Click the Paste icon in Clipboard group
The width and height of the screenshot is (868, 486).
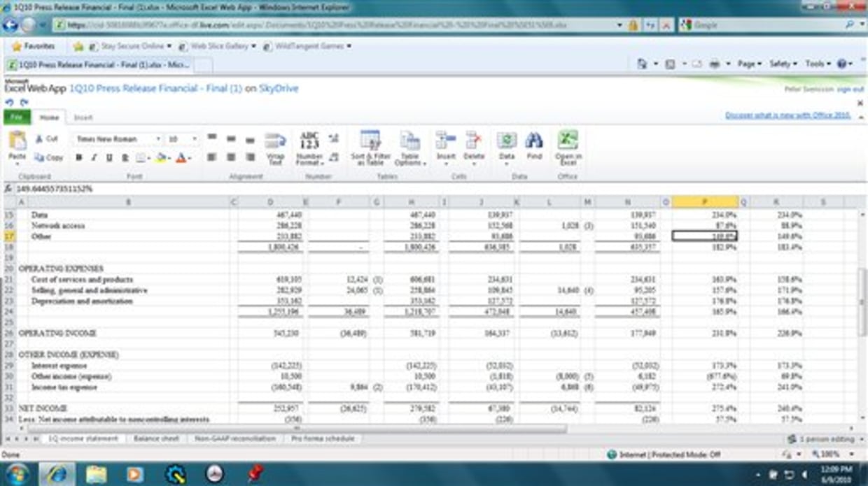17,144
